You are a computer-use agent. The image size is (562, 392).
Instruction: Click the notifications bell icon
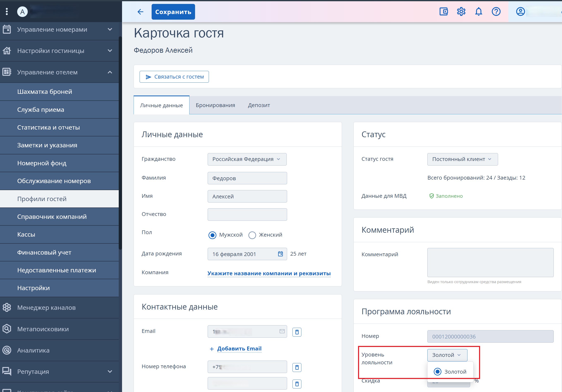(x=478, y=12)
